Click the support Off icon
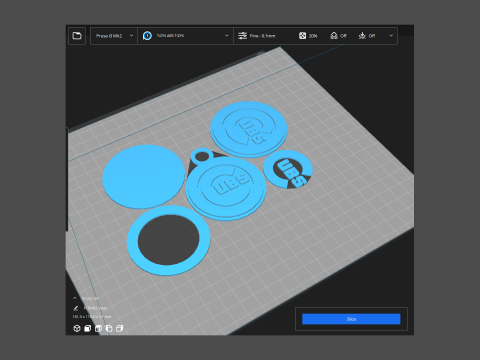 pos(334,36)
